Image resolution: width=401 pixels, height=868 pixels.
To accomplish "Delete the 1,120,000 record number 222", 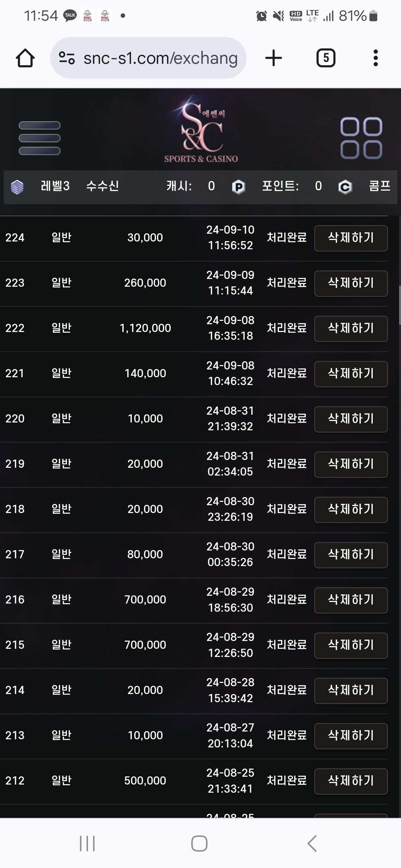I will [351, 329].
